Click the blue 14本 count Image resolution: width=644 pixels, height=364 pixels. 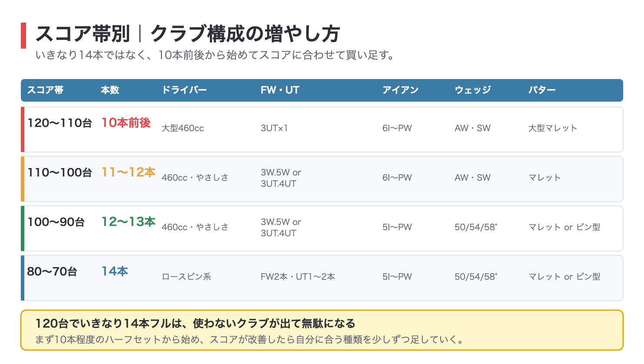click(x=115, y=271)
